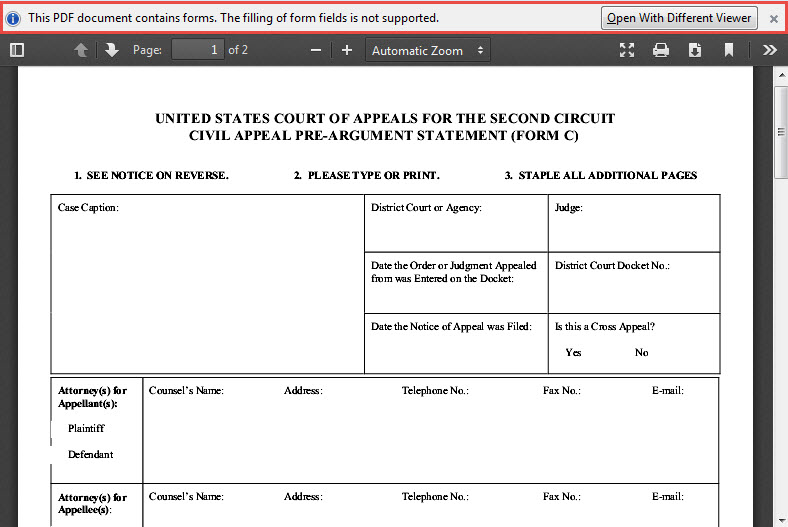Switch to presentation mode

point(627,50)
